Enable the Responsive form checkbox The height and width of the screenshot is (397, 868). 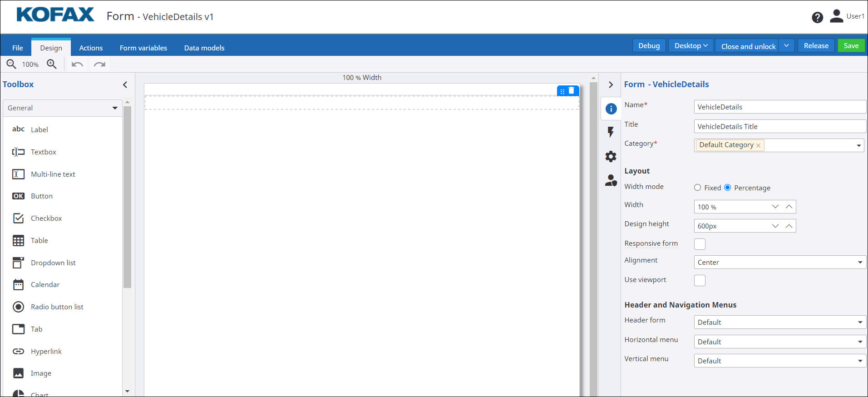pyautogui.click(x=700, y=244)
